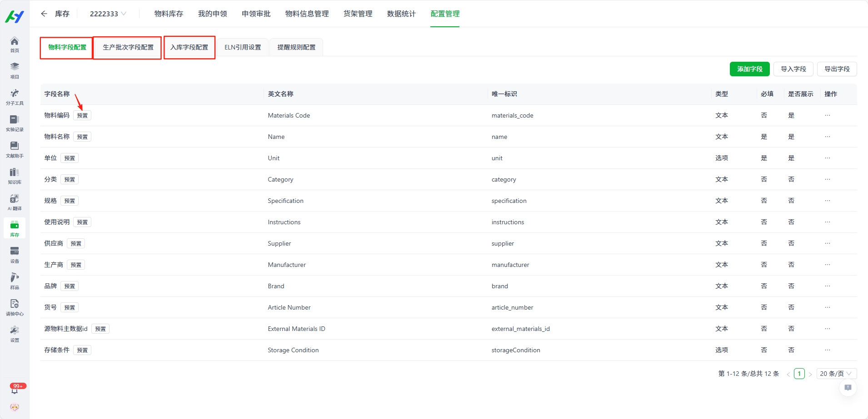868x419 pixels.
Task: Open the 项目 projects sidebar icon
Action: tap(15, 70)
